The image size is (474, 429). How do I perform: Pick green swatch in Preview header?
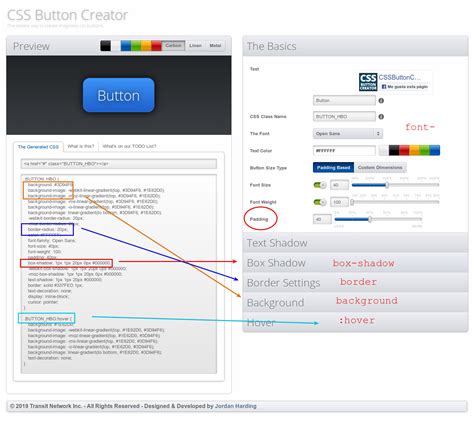136,46
